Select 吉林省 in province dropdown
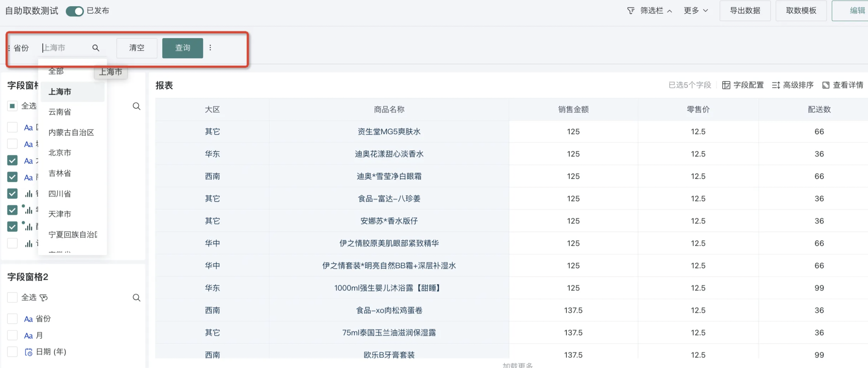This screenshot has width=868, height=368. click(x=73, y=173)
